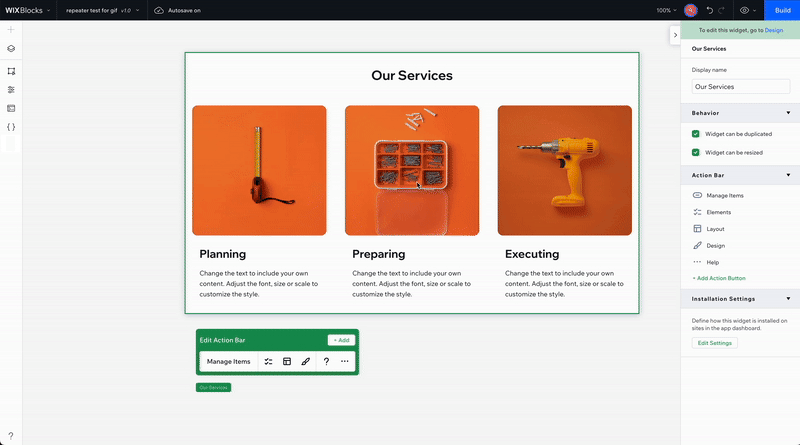
Task: Click the Edit Settings button
Action: pos(714,343)
